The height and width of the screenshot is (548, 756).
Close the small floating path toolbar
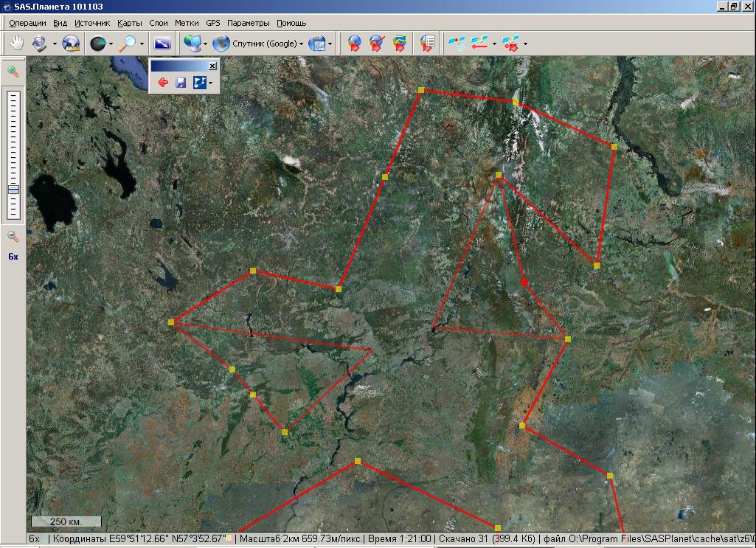[212, 66]
